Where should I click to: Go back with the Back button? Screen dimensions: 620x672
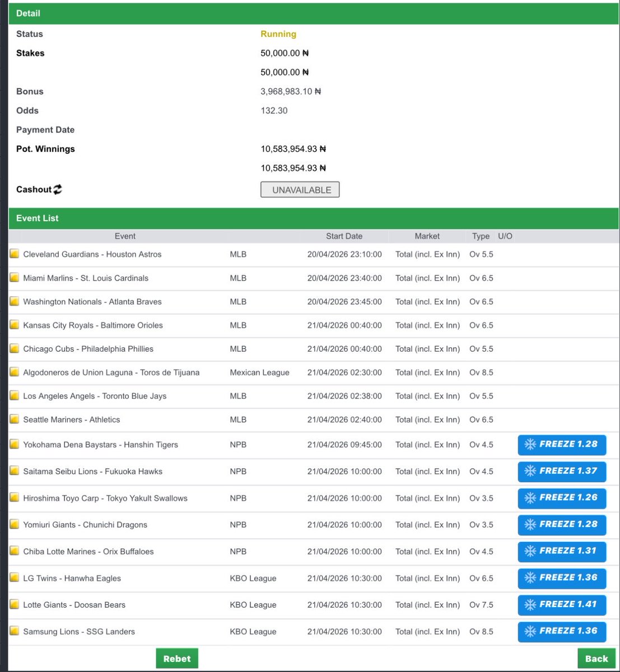(596, 659)
